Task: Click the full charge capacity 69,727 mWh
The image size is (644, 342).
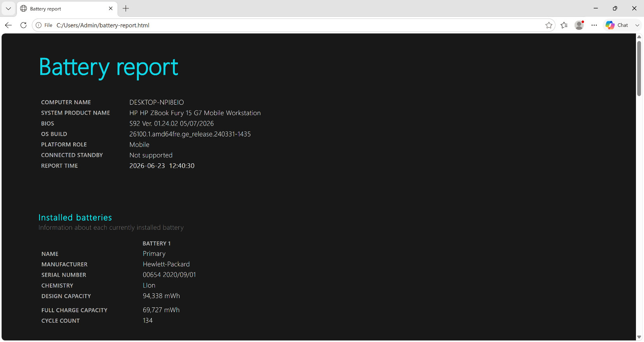Action: pos(161,310)
